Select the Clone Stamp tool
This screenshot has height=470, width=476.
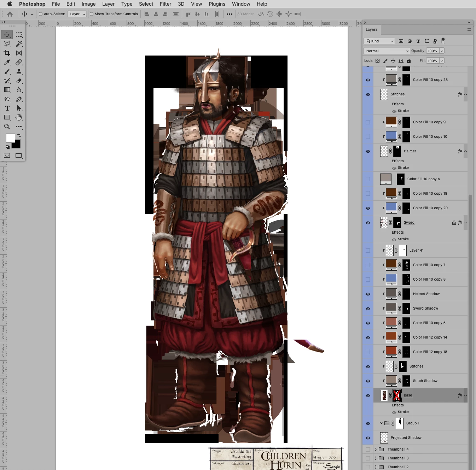coord(19,71)
